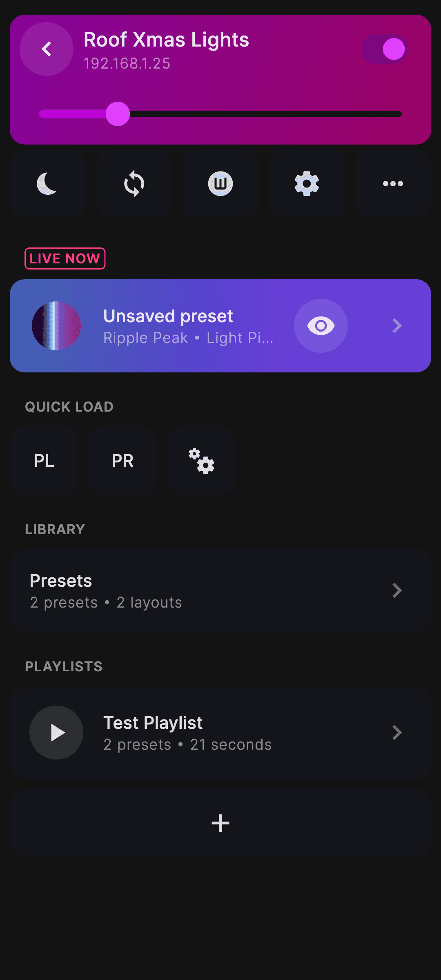Add a new playlist with plus icon
Image resolution: width=441 pixels, height=980 pixels.
pyautogui.click(x=220, y=823)
